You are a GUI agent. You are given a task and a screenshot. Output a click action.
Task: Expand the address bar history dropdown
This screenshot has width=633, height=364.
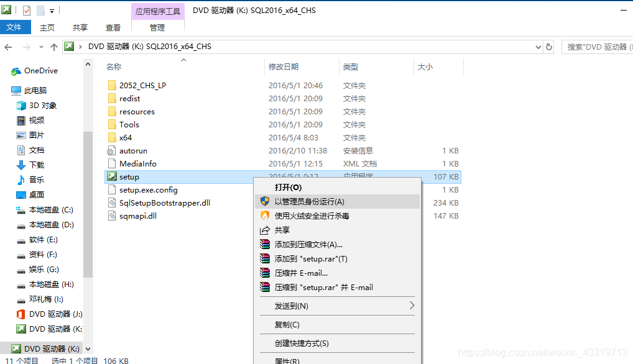[538, 47]
